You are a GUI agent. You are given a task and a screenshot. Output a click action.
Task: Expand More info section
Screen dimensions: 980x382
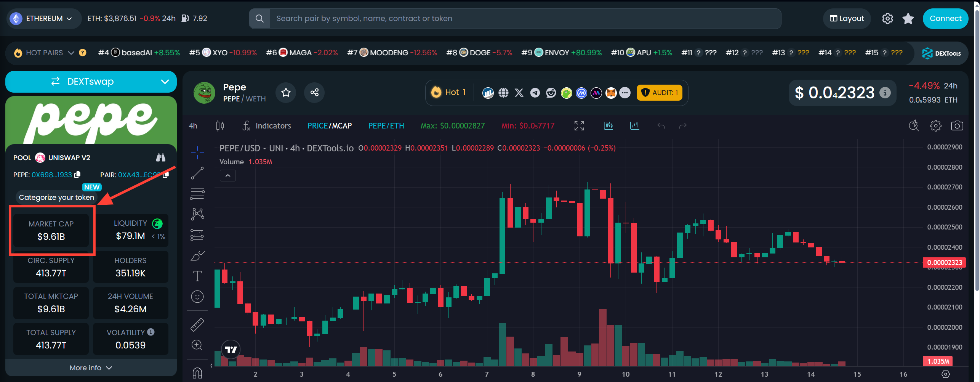tap(91, 368)
